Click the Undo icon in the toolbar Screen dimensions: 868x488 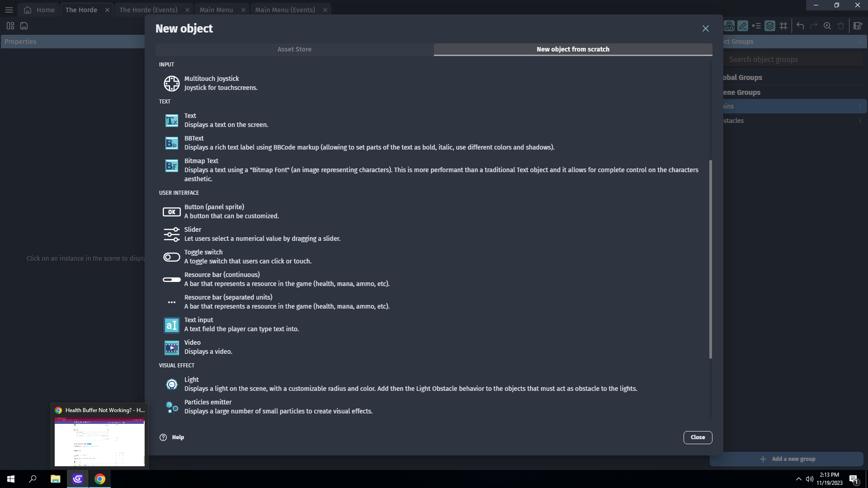800,26
